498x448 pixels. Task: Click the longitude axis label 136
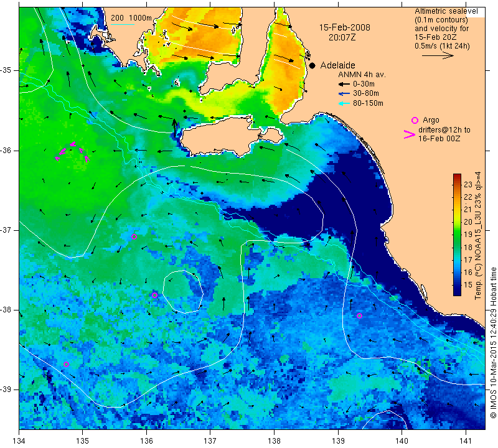click(x=147, y=441)
